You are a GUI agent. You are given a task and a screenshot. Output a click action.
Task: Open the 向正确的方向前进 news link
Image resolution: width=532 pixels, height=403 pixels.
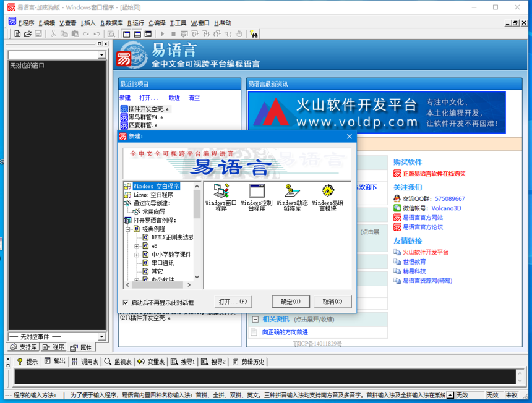click(x=285, y=332)
